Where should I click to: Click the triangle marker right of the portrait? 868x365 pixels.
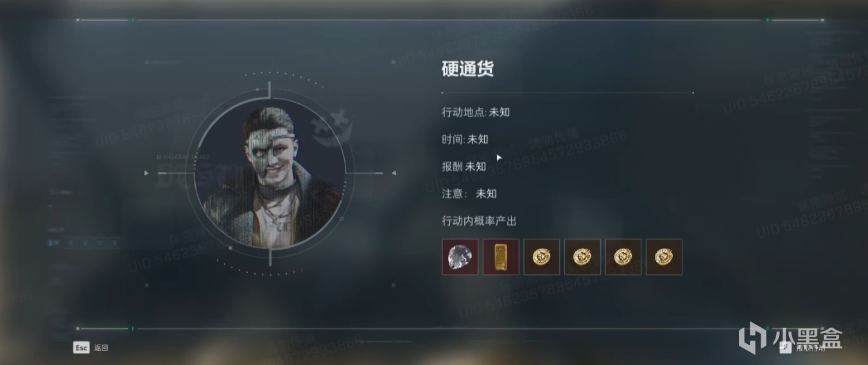394,173
